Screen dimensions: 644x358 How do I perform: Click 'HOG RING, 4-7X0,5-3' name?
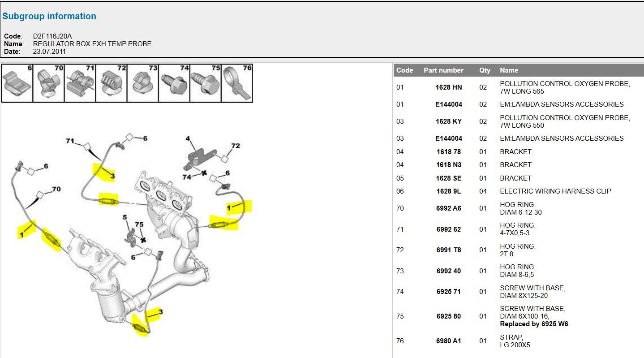click(x=518, y=229)
